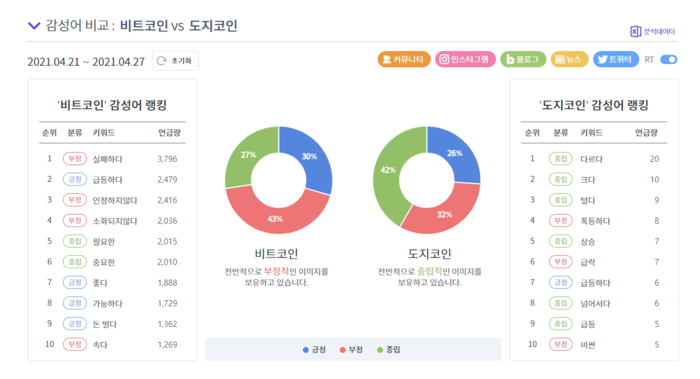Select keyword 다르다 in 도지코인 ranking
Viewport: 700px width, 379px height.
[591, 159]
